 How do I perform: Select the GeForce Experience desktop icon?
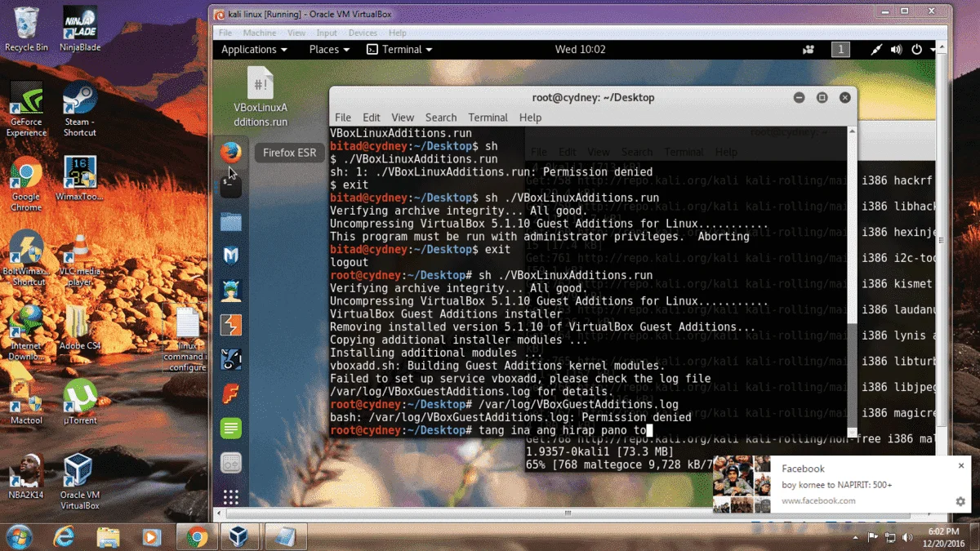click(x=26, y=109)
